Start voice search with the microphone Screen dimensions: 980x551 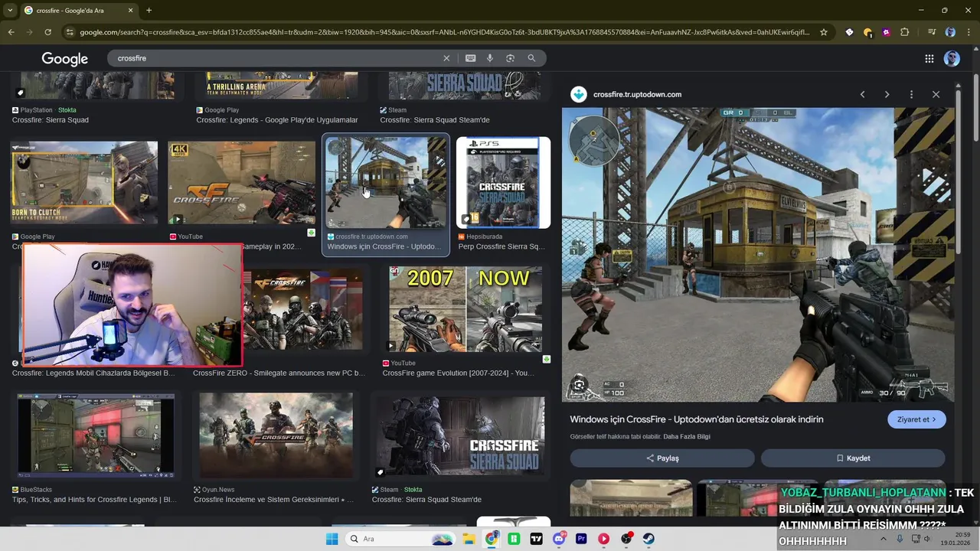tap(490, 58)
